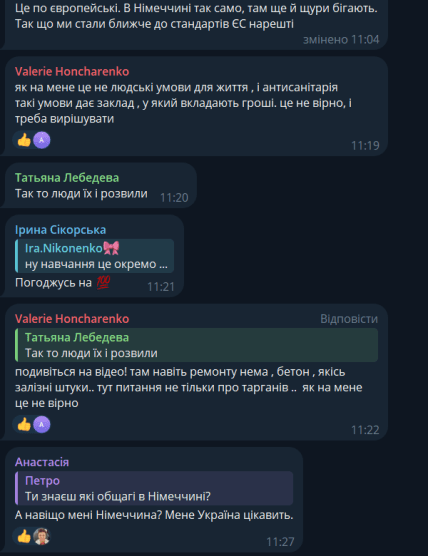
Task: Click ribbon emoji beside Ira.Nikonenko name
Action: (111, 248)
